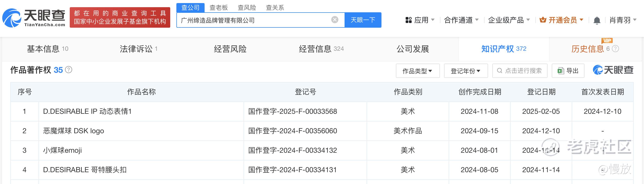Click the 2025-02-05 registration date cell
The height and width of the screenshot is (184, 644).
coord(541,111)
